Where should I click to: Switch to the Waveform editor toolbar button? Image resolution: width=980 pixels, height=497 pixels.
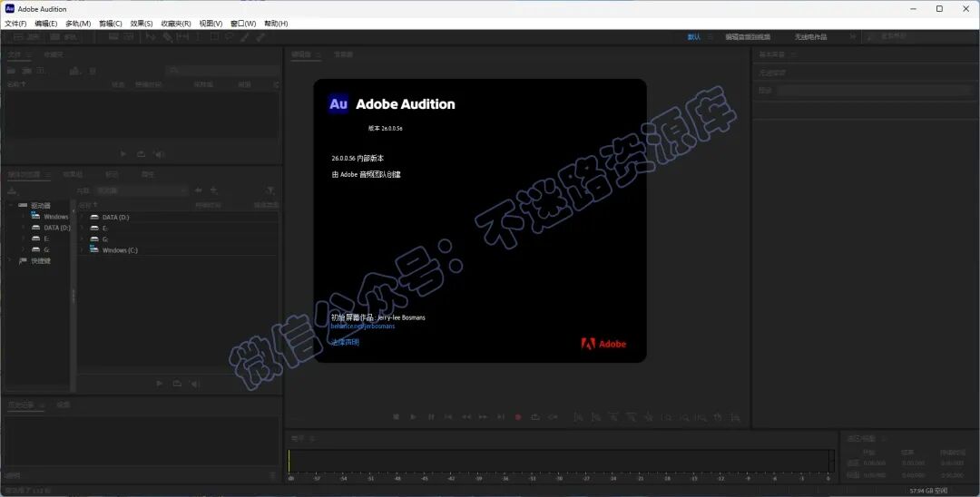25,37
